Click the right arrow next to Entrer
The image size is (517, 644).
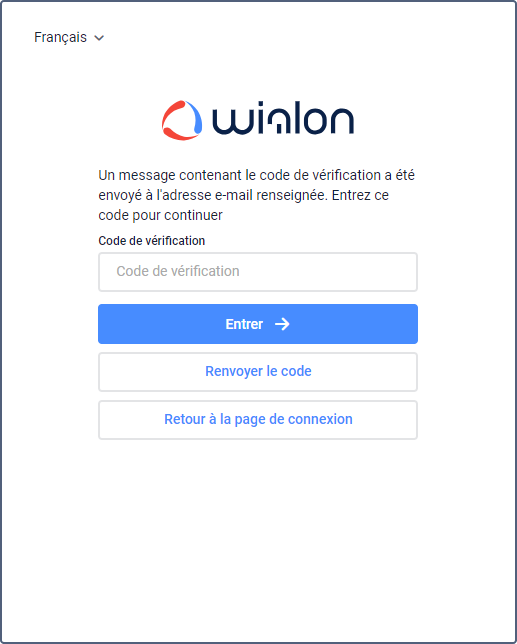click(282, 324)
